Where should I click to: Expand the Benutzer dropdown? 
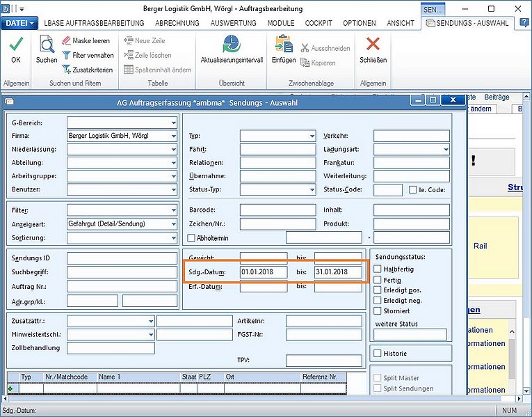pyautogui.click(x=173, y=189)
